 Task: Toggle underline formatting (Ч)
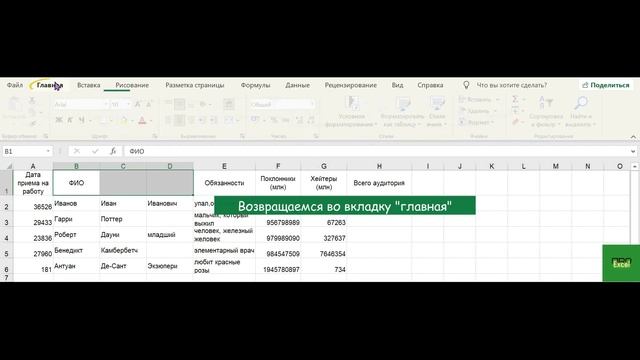(x=82, y=120)
